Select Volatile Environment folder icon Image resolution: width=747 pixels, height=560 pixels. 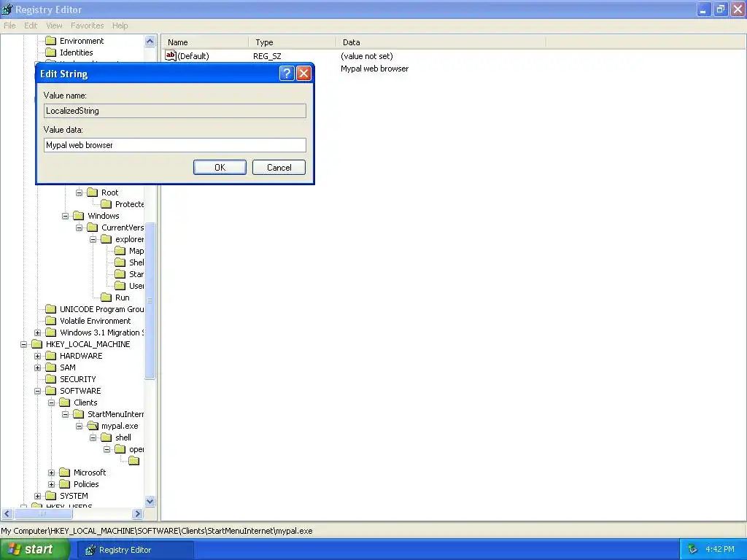tap(50, 321)
